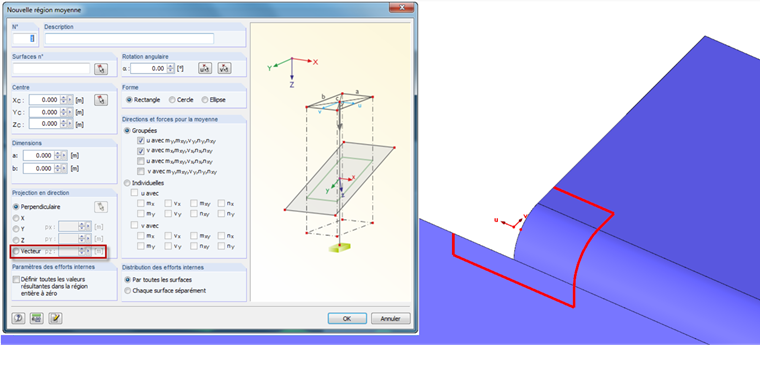Open the arrow menu beside Yc value
The height and width of the screenshot is (384, 760).
click(70, 112)
